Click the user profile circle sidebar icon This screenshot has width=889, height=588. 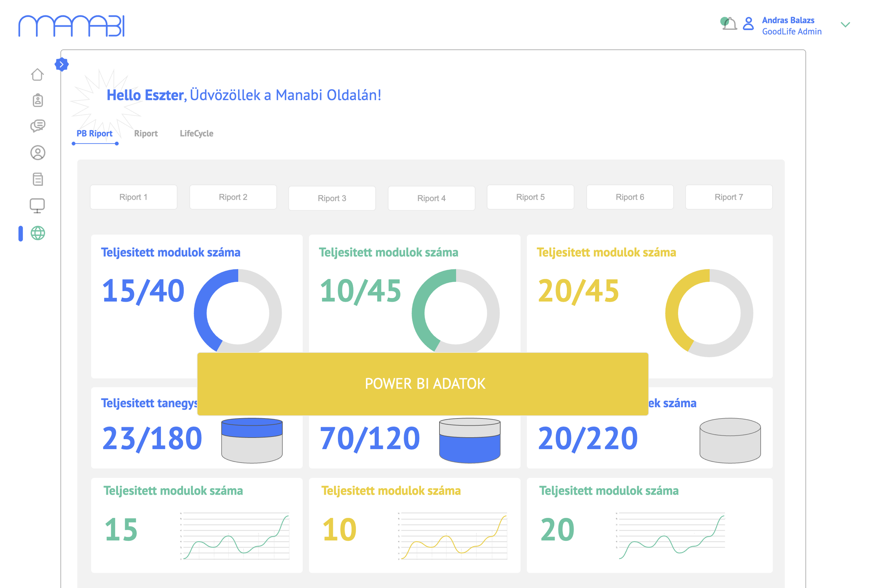click(38, 153)
